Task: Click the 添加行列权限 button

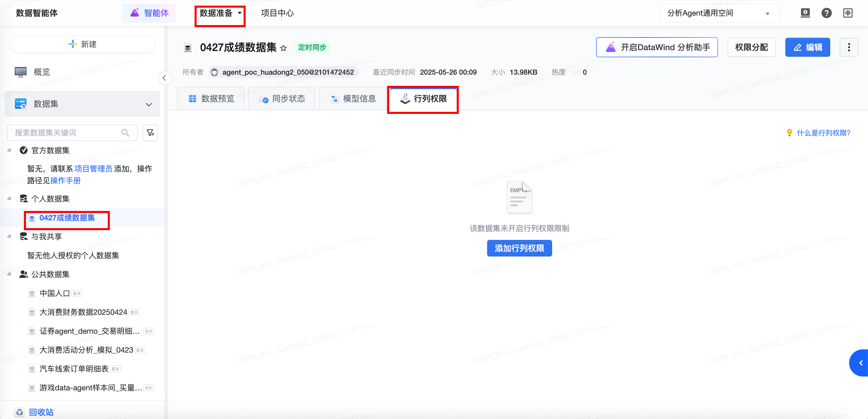Action: pos(519,248)
